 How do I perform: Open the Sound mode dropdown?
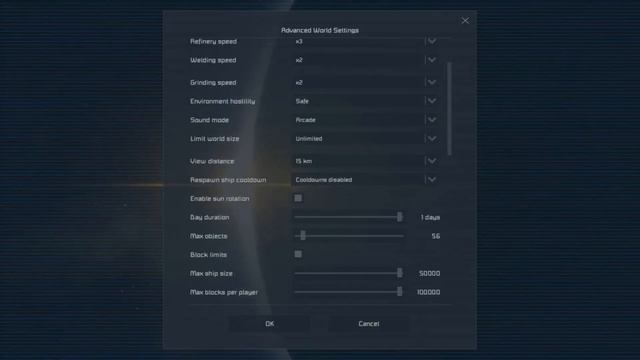click(366, 120)
